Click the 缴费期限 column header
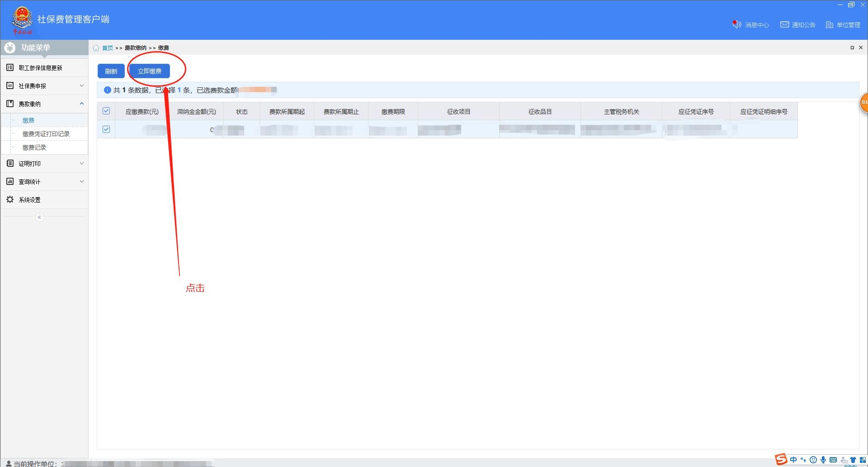868x467 pixels. coord(393,112)
